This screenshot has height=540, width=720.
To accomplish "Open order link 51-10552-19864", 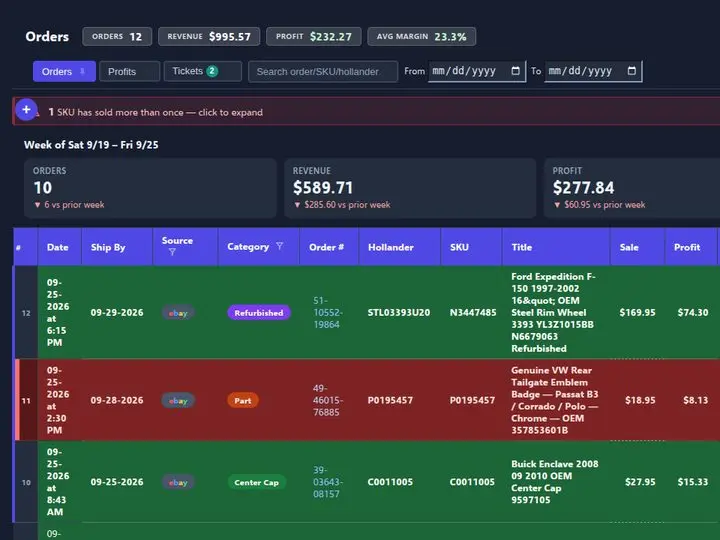I will coord(328,313).
